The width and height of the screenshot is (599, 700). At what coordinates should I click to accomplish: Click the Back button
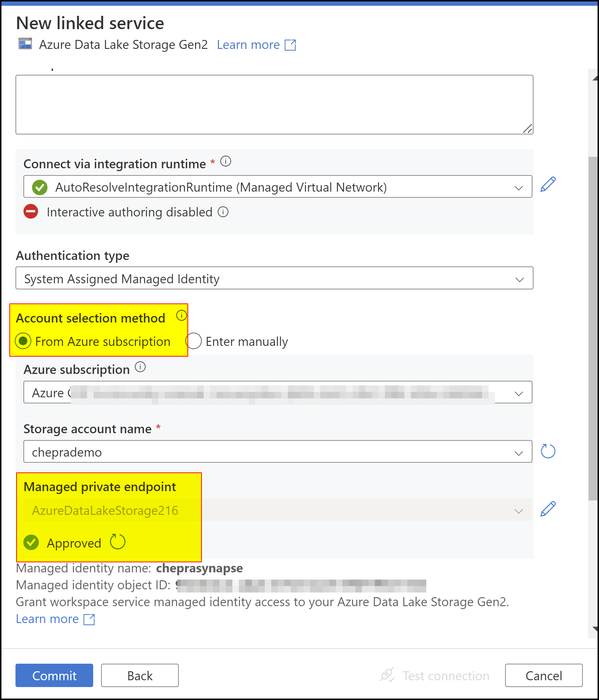pos(140,675)
